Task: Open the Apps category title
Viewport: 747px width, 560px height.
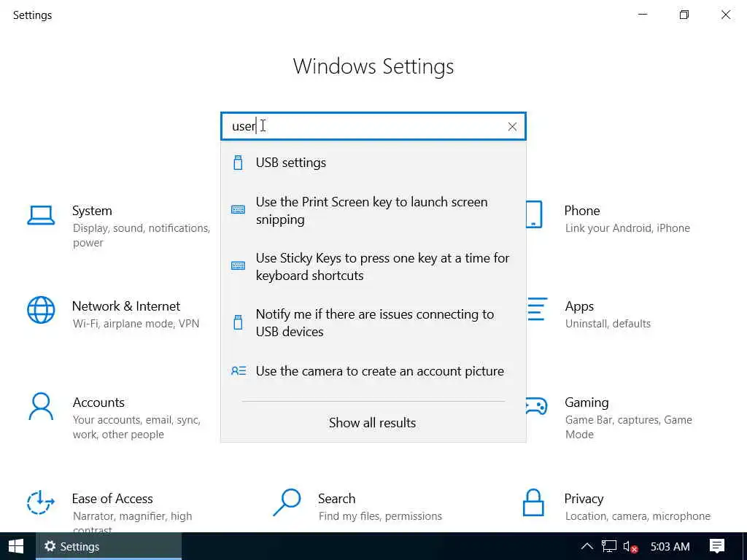Action: click(x=579, y=306)
